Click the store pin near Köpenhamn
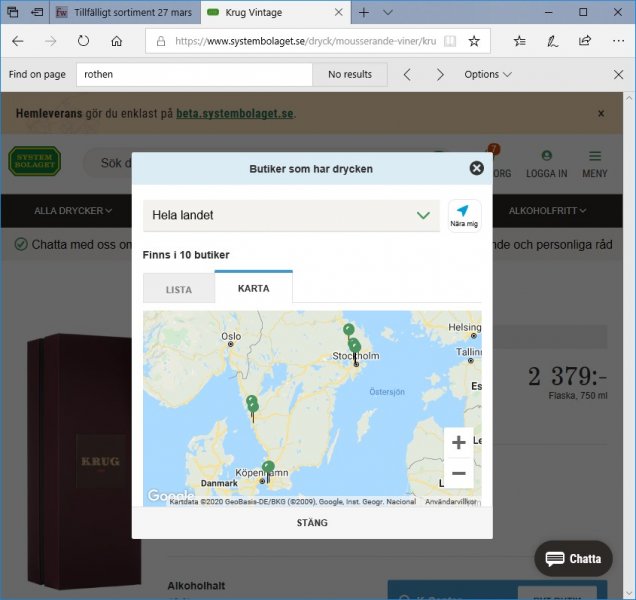 tap(268, 468)
